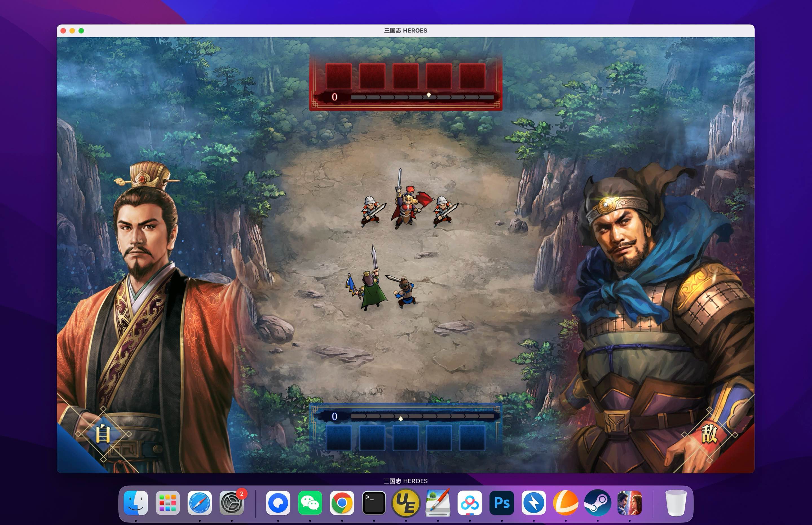The image size is (812, 525).
Task: Launch Google Chrome from the Dock
Action: pos(342,503)
